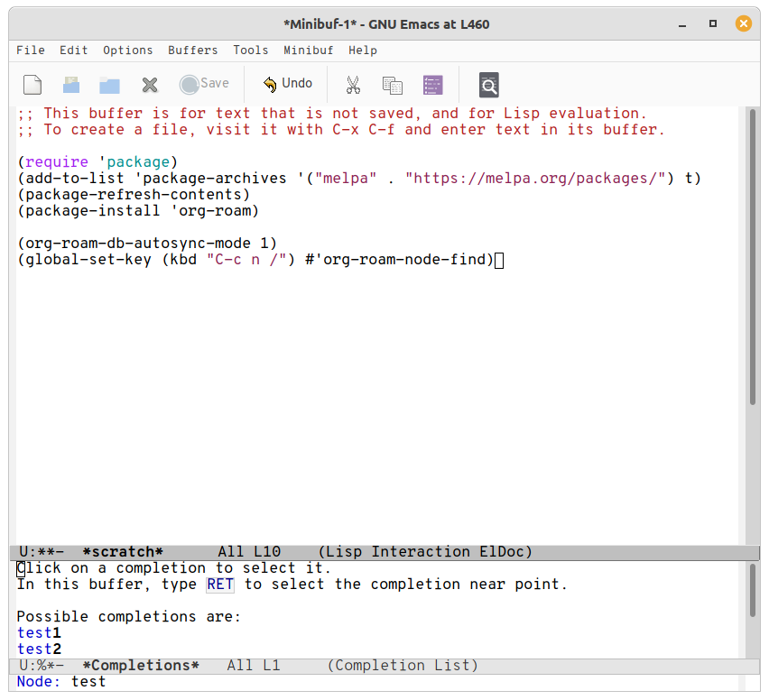Open the Help menu
Image resolution: width=769 pixels, height=700 pixels.
click(363, 51)
